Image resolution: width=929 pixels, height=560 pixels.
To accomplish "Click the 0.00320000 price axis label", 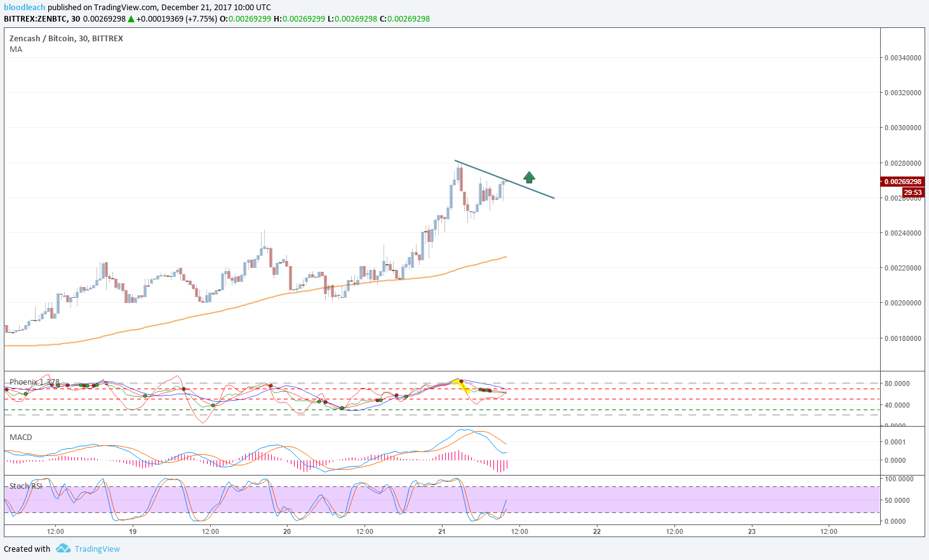I will point(902,93).
